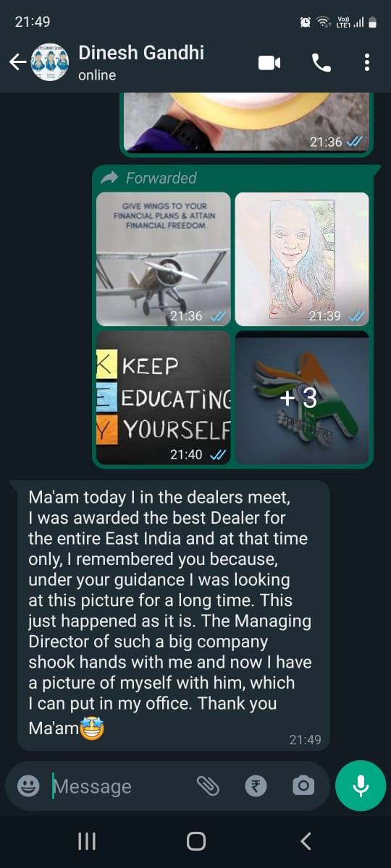The height and width of the screenshot is (868, 391).
Task: Open the three-dot more options menu
Action: [x=367, y=62]
